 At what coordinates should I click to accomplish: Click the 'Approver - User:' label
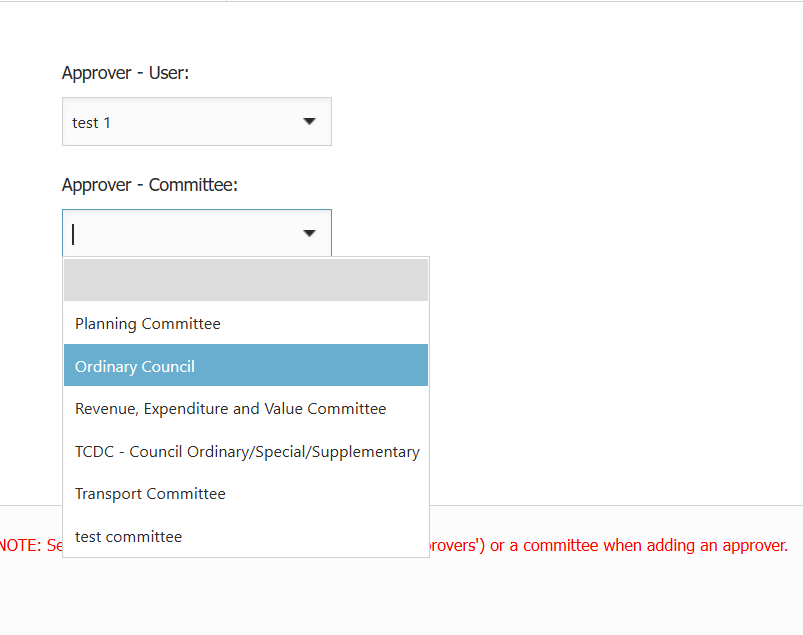125,73
